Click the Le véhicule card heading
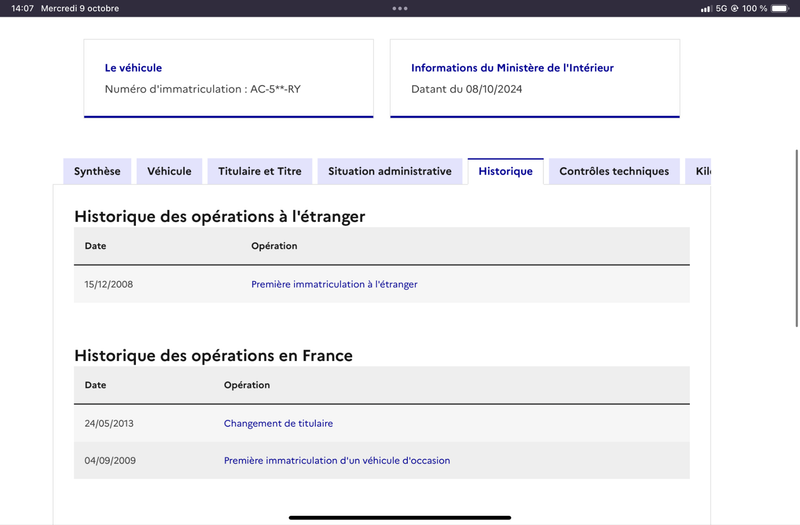 (133, 68)
